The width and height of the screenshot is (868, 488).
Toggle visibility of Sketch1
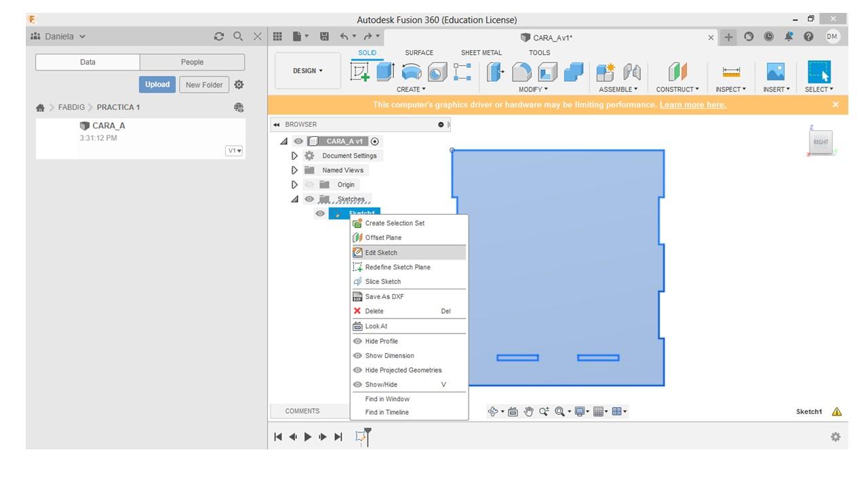[x=320, y=213]
